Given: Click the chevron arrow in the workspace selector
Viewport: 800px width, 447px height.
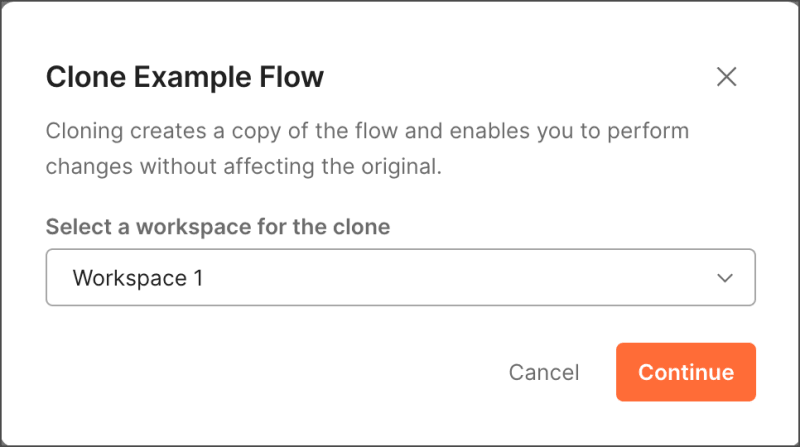Looking at the screenshot, I should [x=726, y=278].
